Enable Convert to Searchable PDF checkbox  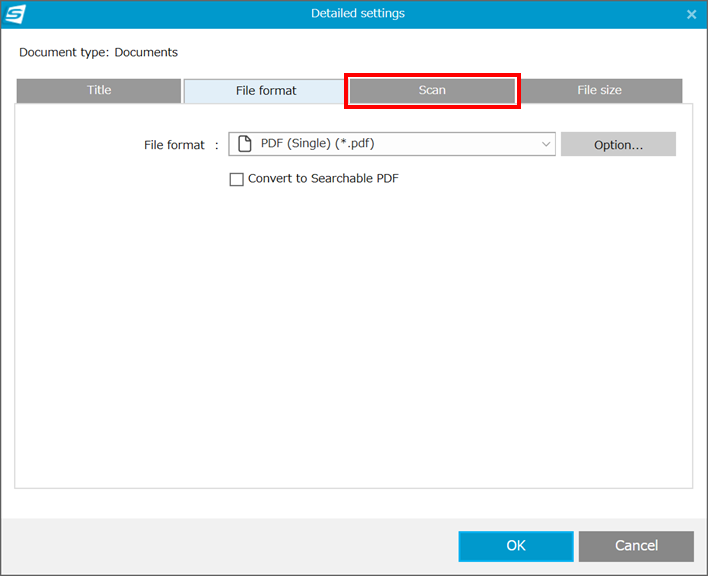237,179
